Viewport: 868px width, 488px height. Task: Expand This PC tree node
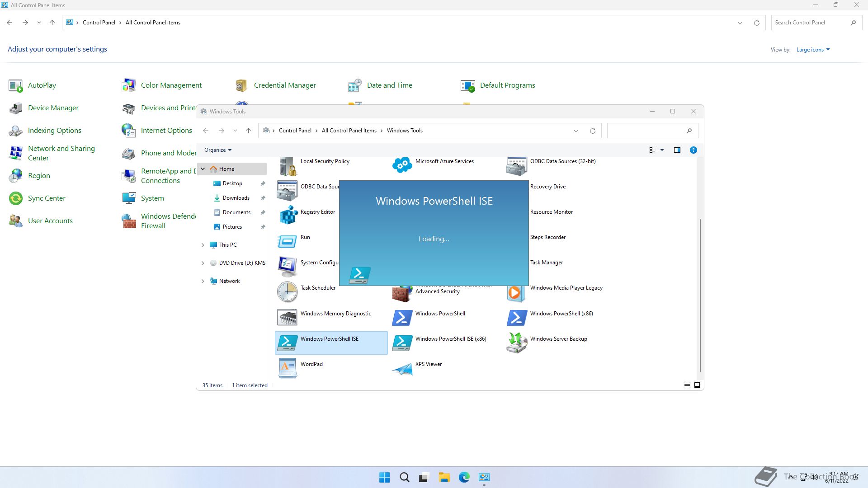point(203,245)
